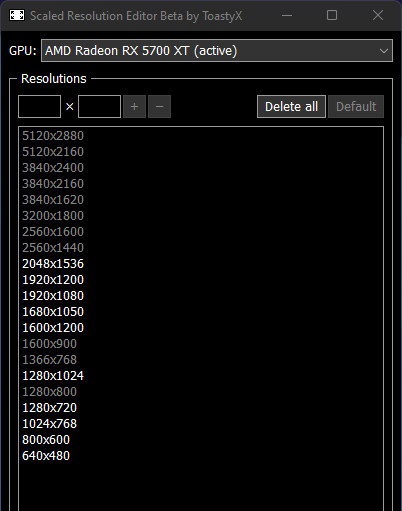Select the 1920x1200 resolution entry

(x=53, y=280)
